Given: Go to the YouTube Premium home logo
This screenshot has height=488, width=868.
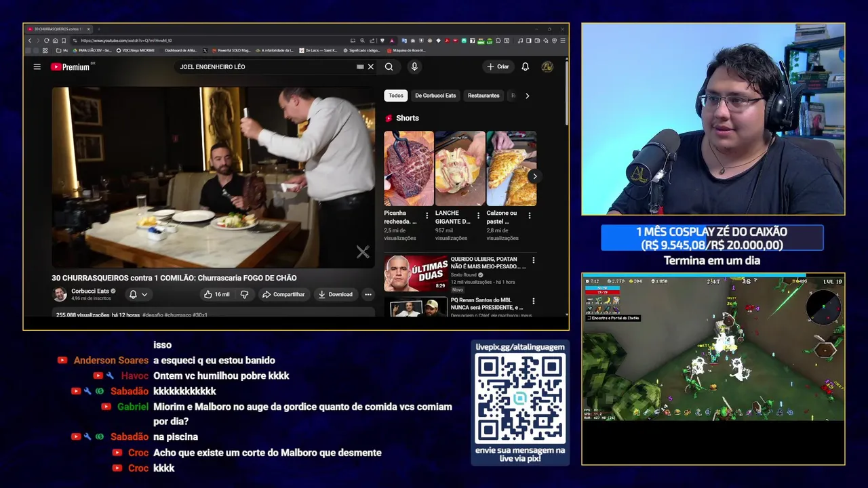Looking at the screenshot, I should [x=71, y=67].
